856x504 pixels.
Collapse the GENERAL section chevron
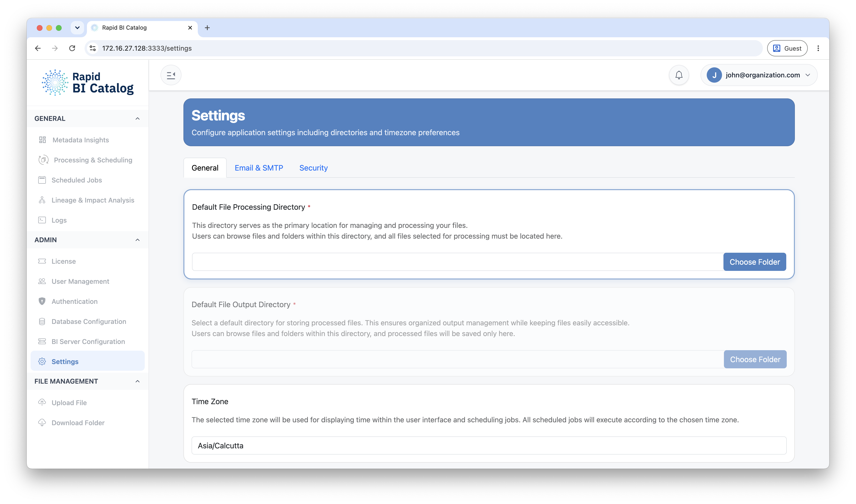(x=138, y=118)
